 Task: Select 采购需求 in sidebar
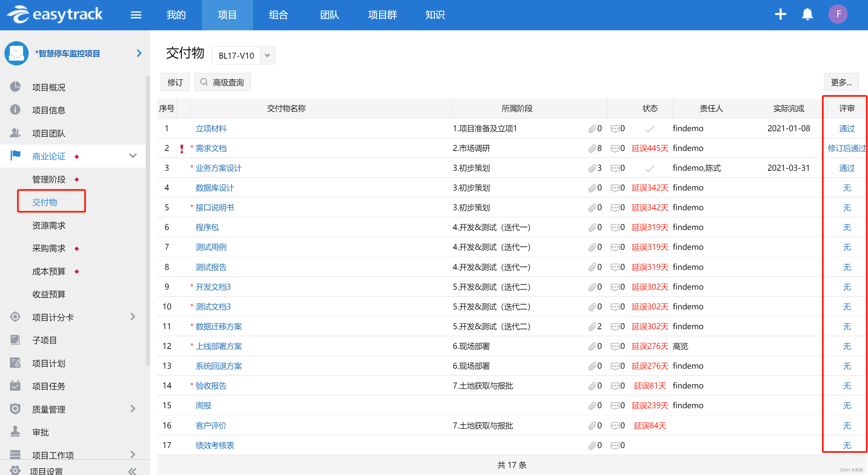point(49,248)
